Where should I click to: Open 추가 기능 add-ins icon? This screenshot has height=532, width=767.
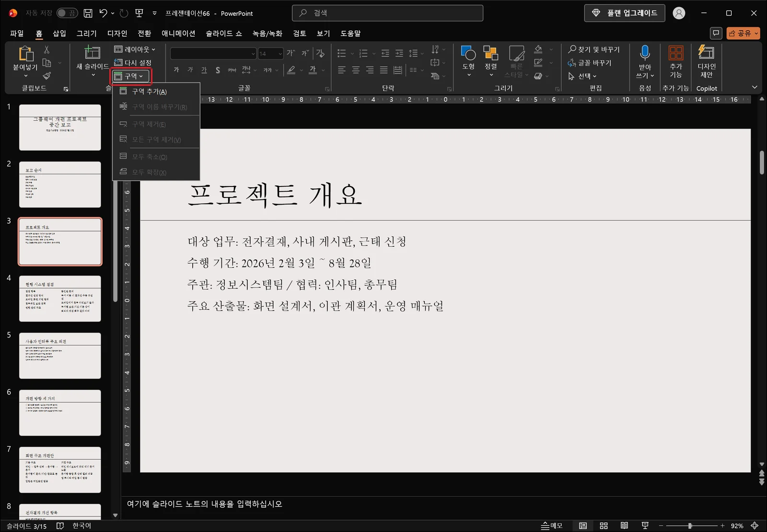pyautogui.click(x=676, y=53)
